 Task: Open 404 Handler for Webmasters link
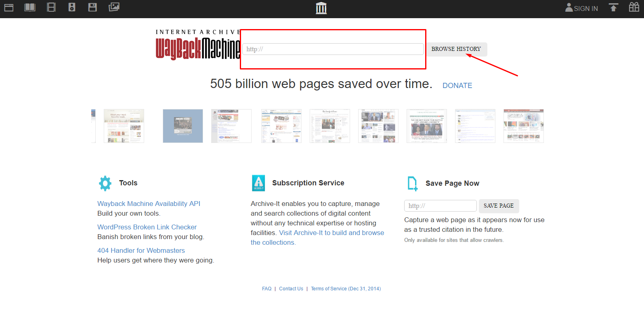(141, 251)
